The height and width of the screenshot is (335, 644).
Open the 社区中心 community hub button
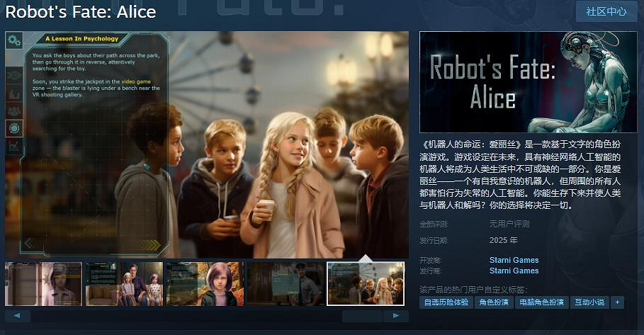pyautogui.click(x=606, y=11)
